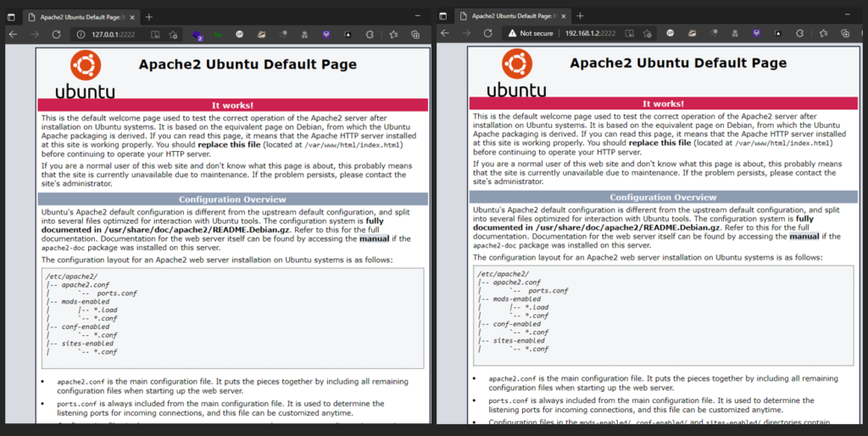Open tab actions menu in 192.168.1.2 window
868x436 pixels.
tap(442, 16)
